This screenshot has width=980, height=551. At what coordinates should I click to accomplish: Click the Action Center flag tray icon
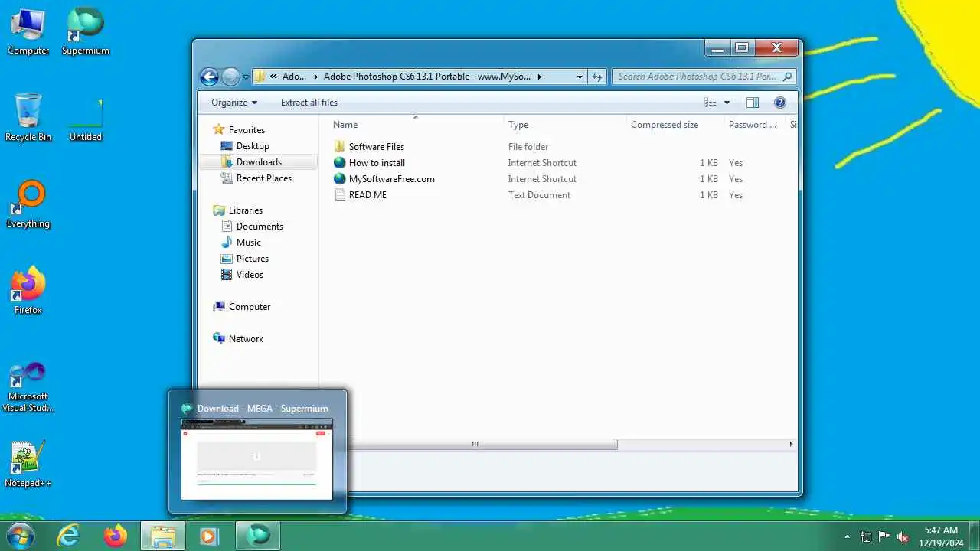tap(884, 536)
